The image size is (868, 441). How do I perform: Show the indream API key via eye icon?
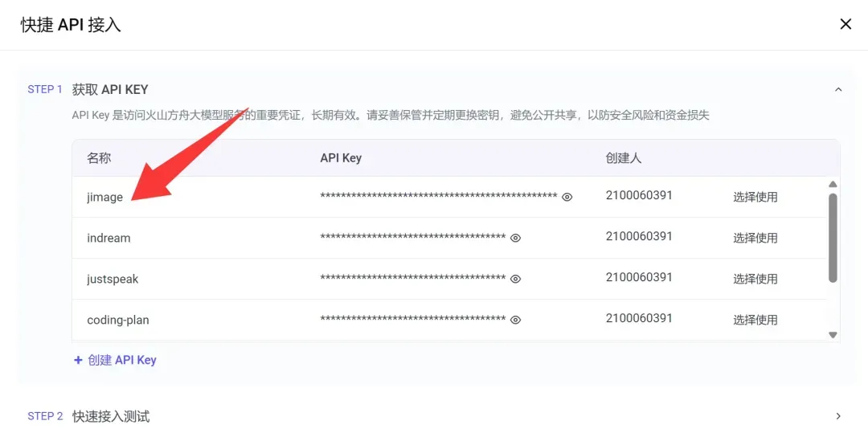515,238
